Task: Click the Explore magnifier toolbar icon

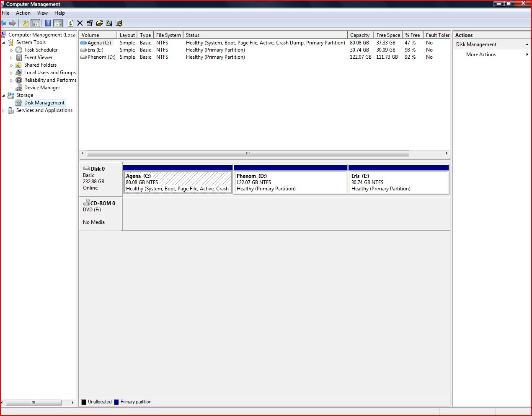Action: [x=109, y=23]
